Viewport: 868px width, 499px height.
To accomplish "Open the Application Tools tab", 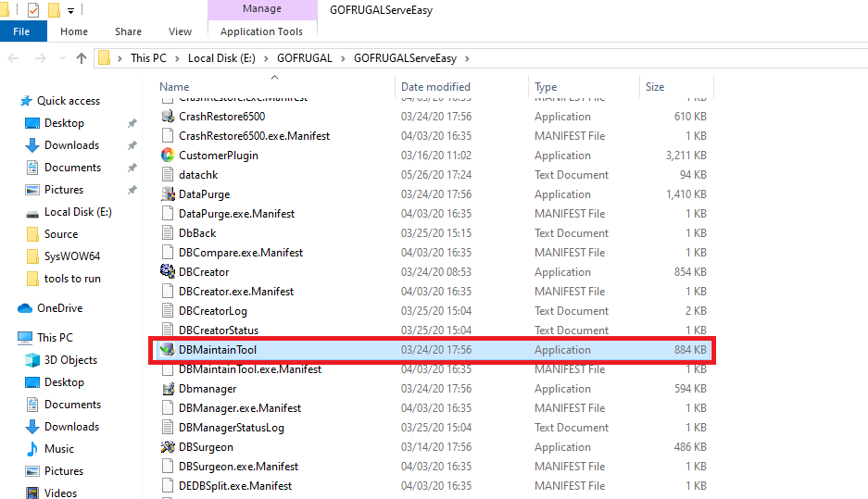I will pyautogui.click(x=262, y=31).
